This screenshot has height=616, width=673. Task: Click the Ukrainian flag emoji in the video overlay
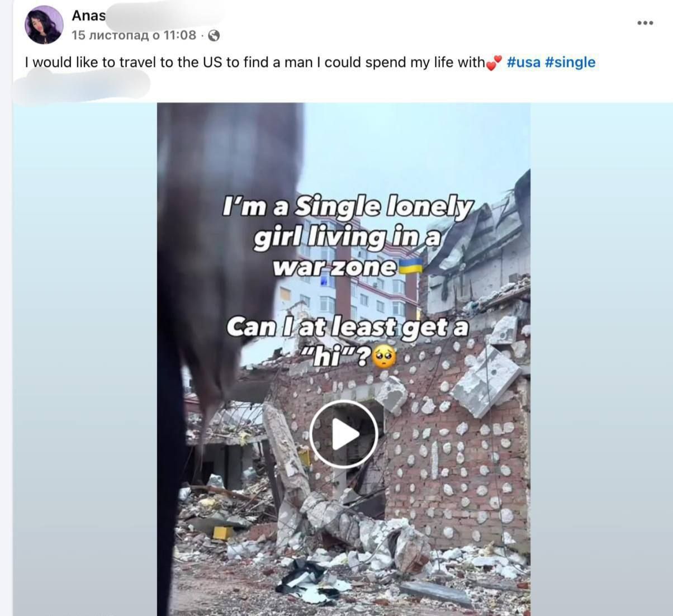[410, 267]
